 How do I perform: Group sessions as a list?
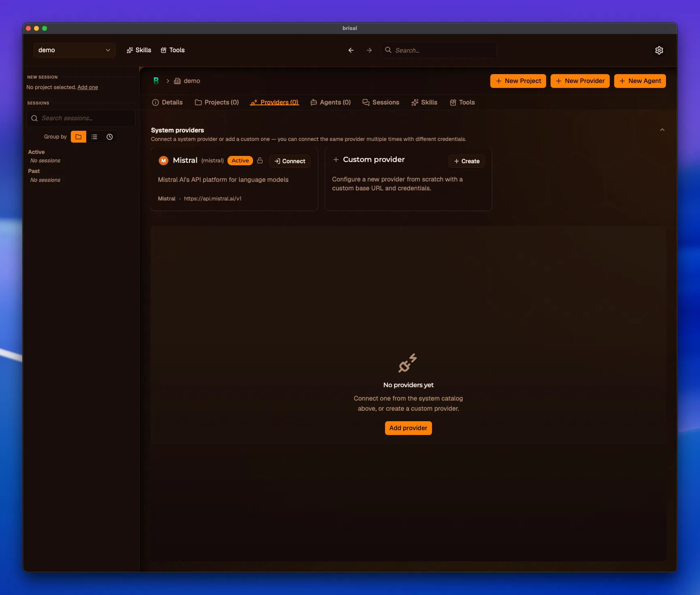94,137
